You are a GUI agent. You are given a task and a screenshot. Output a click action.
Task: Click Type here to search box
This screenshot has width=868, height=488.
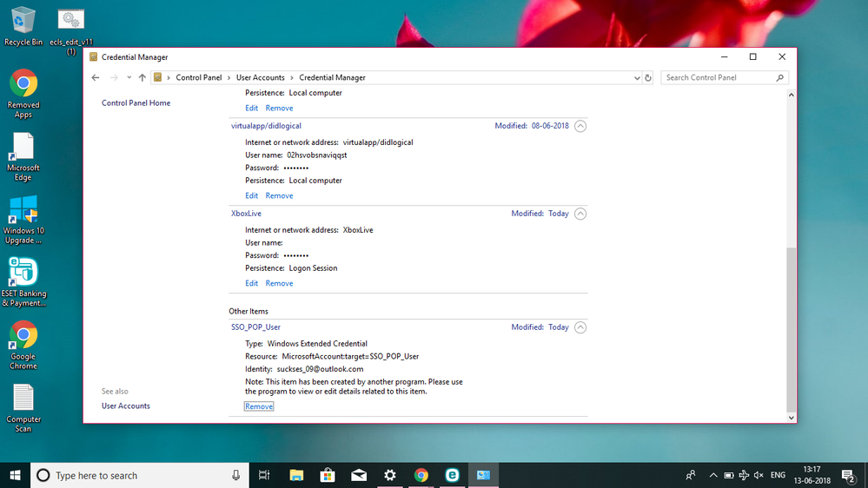point(141,475)
